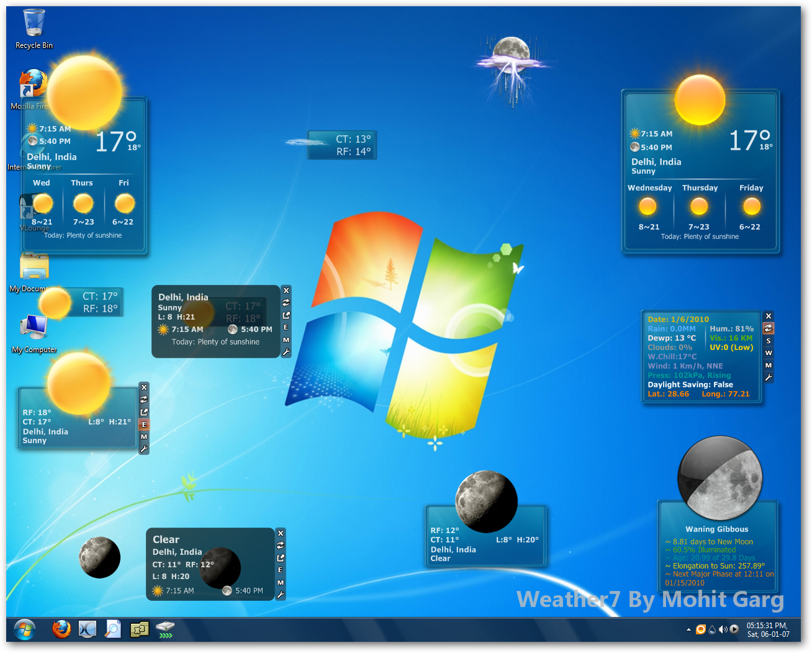
Task: Click the large moon image above Waning Gibbous
Action: tap(720, 478)
